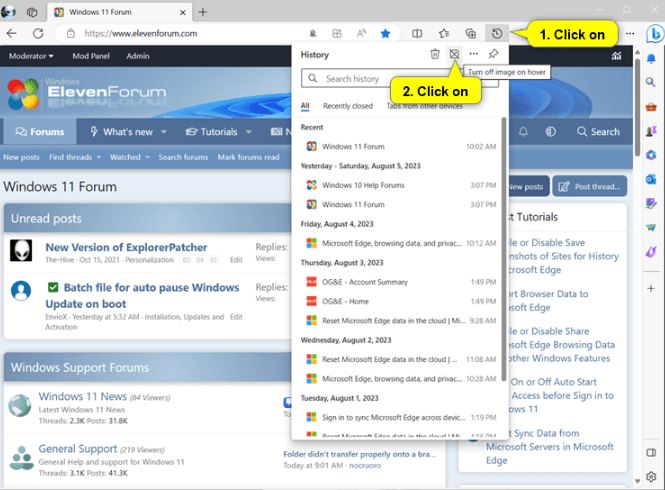Open the History toolbar icon

pos(497,34)
